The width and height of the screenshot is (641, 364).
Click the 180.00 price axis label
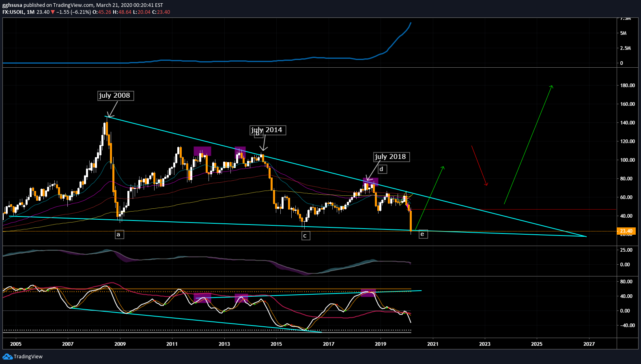627,86
